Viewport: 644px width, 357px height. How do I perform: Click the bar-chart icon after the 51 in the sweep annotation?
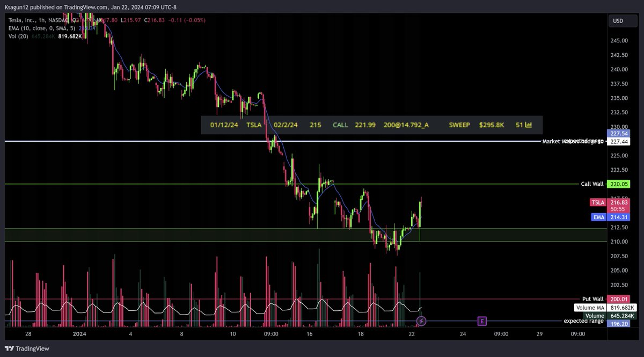tap(528, 125)
